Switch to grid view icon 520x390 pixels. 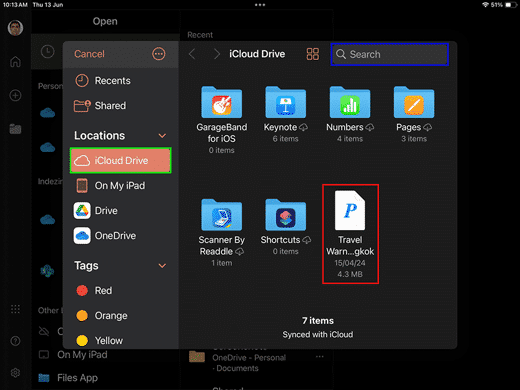point(313,54)
